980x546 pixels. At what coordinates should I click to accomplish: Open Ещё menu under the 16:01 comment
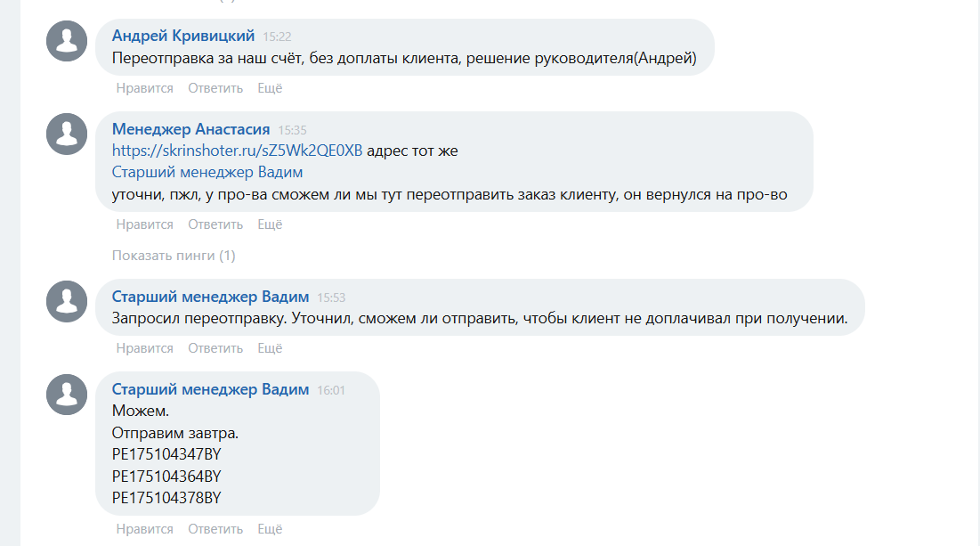(270, 529)
